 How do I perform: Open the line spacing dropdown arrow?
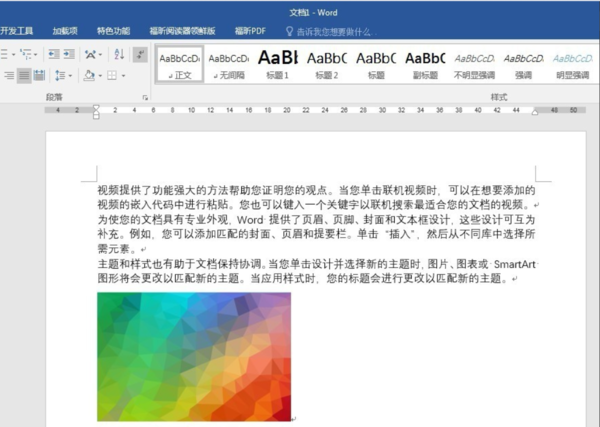[70, 76]
